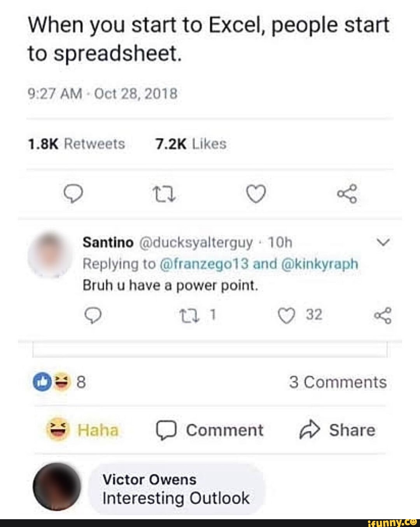
Task: Expand Santino's tweet options chevron
Action: 383,242
